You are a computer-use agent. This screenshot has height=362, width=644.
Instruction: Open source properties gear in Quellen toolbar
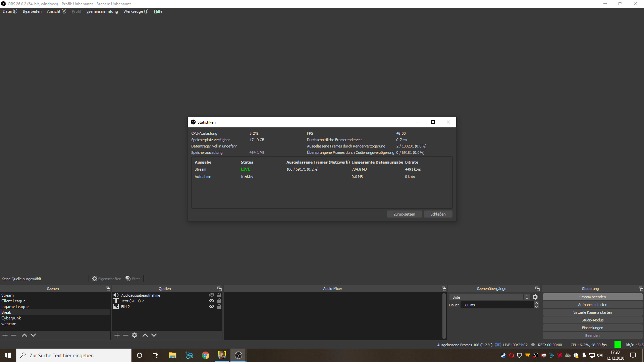[135, 335]
